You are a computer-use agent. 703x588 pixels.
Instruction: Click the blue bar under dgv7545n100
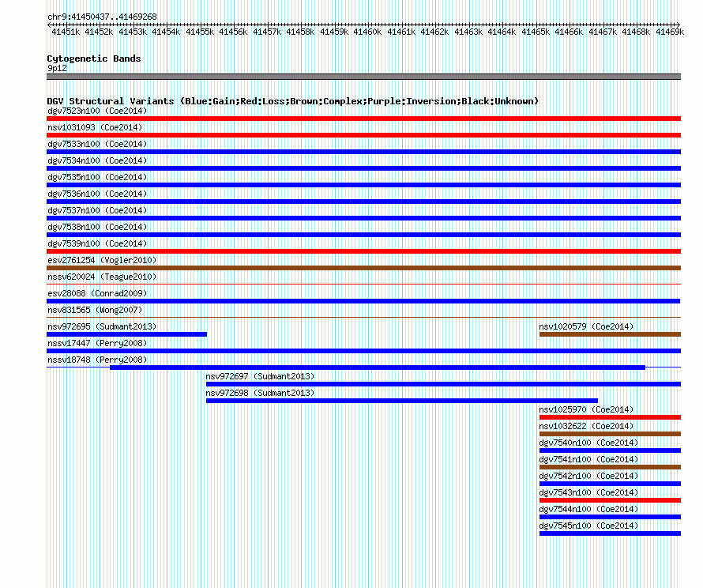(x=611, y=533)
